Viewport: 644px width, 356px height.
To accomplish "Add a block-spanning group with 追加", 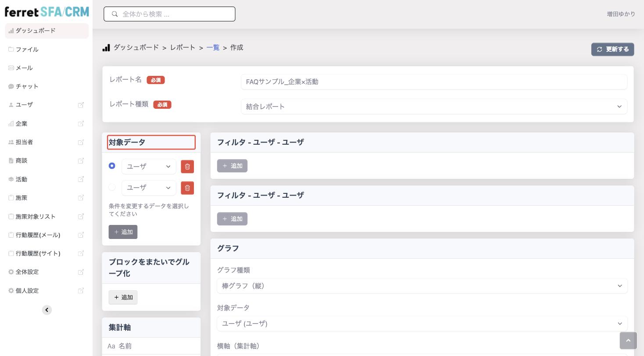I will click(x=123, y=297).
